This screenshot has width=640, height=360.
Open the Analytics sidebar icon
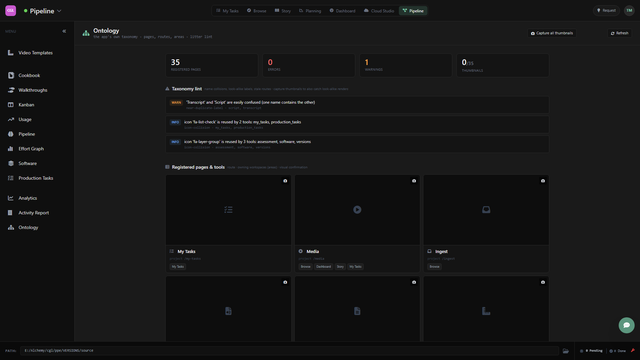tap(11, 198)
